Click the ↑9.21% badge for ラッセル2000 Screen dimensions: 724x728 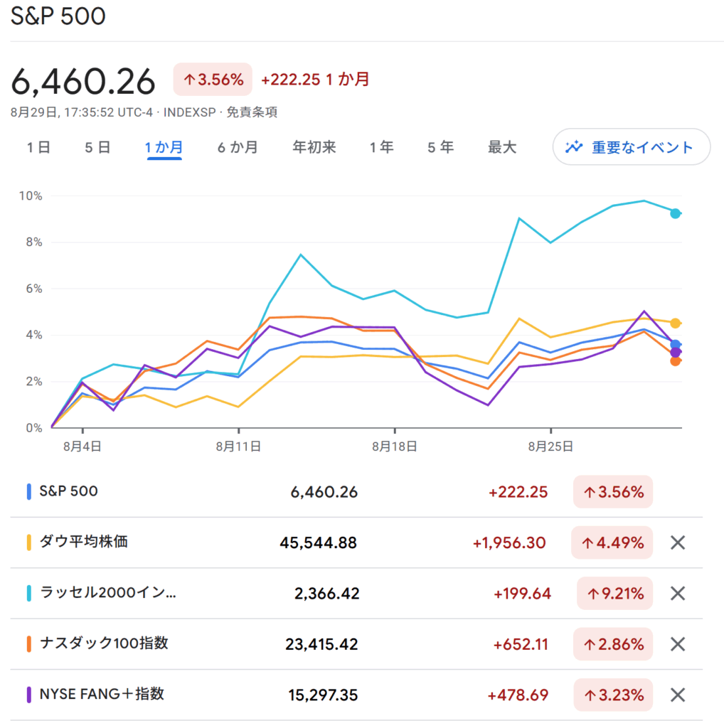(x=615, y=593)
